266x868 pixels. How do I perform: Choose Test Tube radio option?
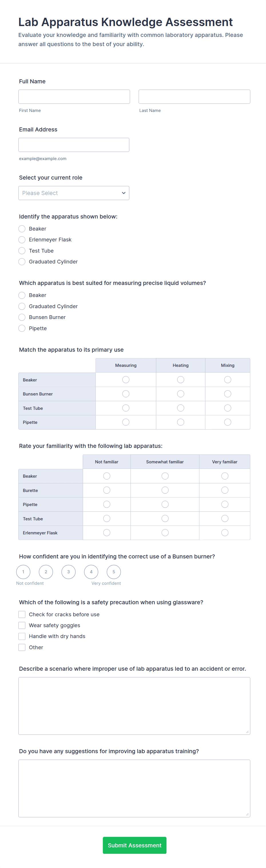click(22, 251)
